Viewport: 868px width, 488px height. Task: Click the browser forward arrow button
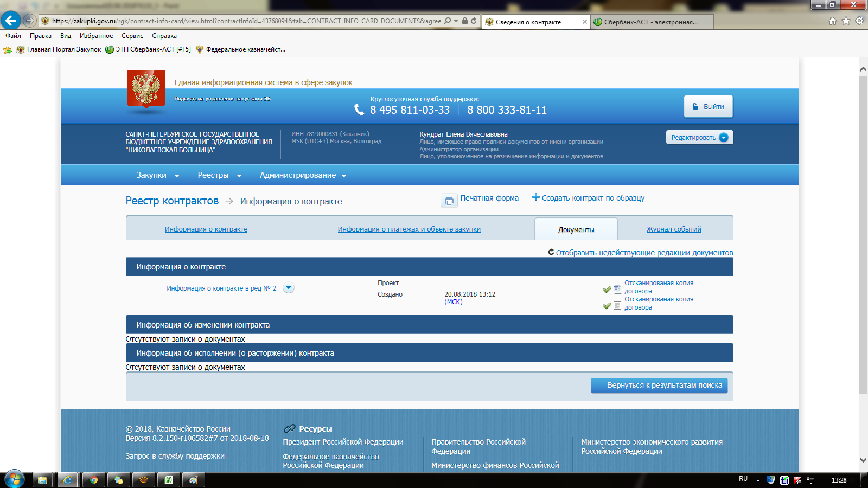[x=30, y=21]
